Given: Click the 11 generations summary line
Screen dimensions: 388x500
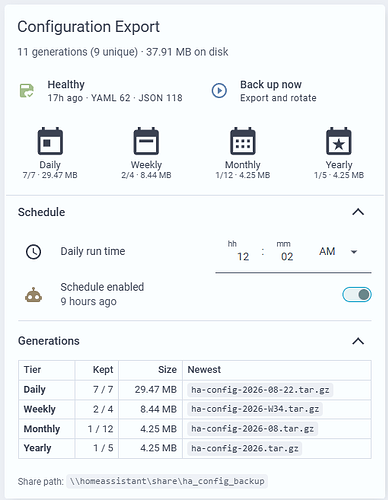Looking at the screenshot, I should (123, 52).
